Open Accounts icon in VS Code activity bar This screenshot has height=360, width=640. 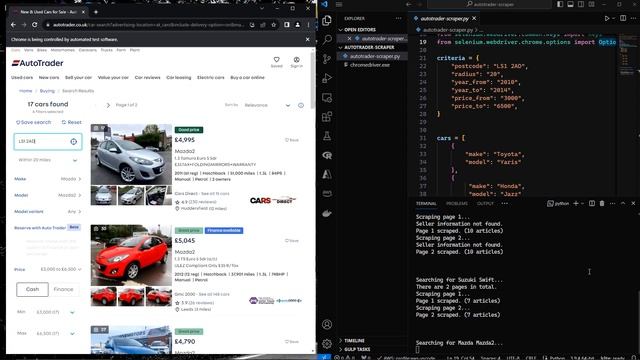tap(327, 324)
